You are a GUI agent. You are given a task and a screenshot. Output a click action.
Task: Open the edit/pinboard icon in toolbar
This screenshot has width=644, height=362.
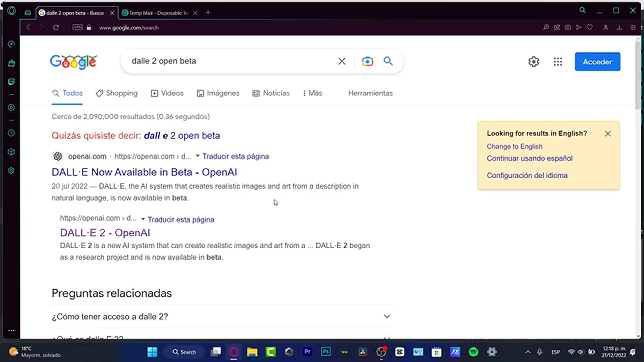pyautogui.click(x=557, y=27)
